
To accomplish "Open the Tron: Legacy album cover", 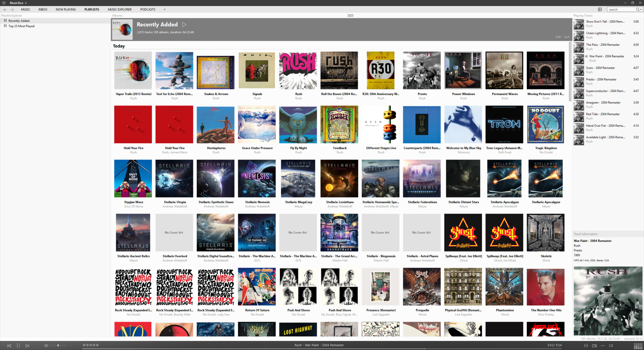I will tap(504, 124).
